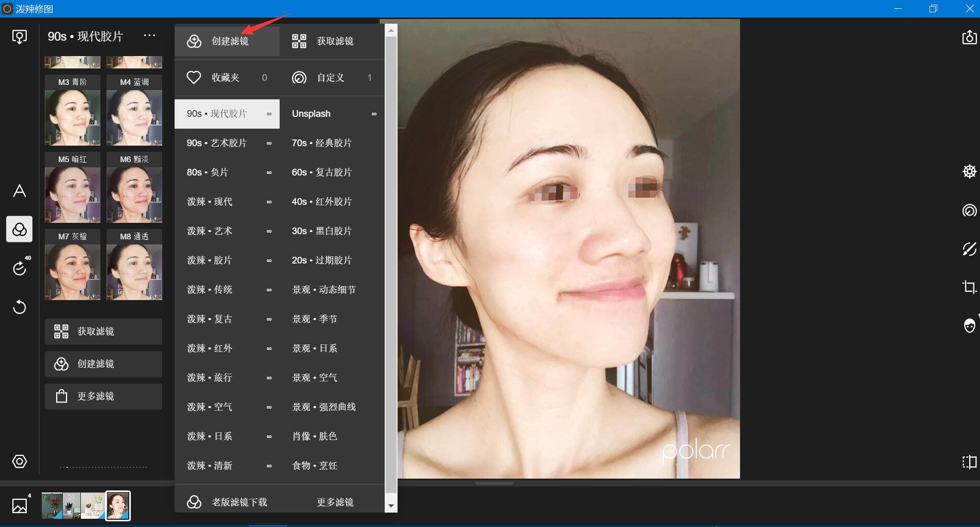Choose 20s • 过期胶片 filter category

tap(332, 260)
